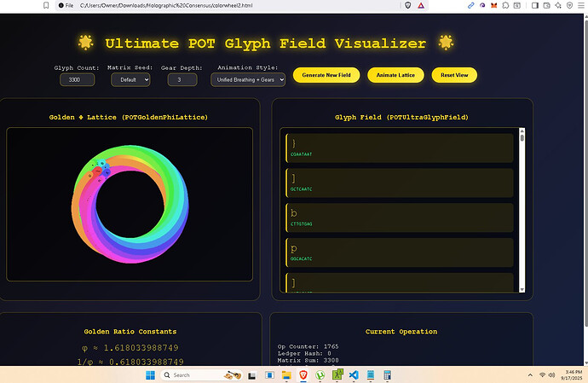Screen dimensions: 588x383
Task: Click the Reset View button
Action: point(454,75)
